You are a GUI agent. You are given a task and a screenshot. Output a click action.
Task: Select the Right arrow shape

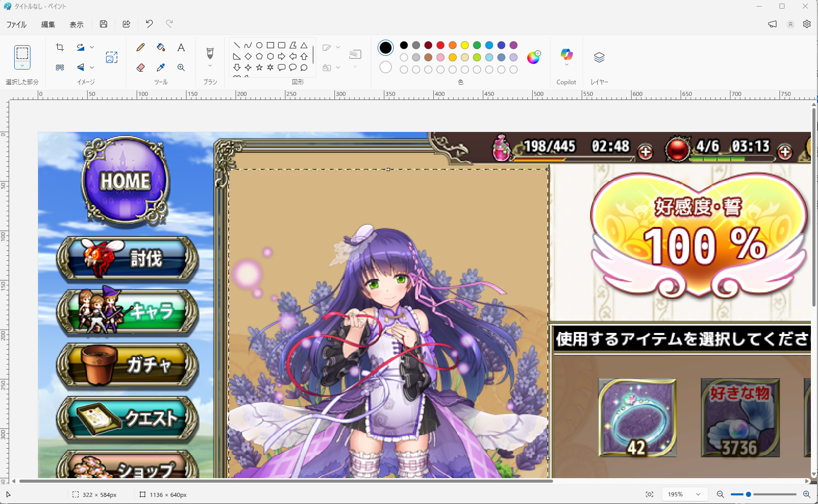(282, 56)
